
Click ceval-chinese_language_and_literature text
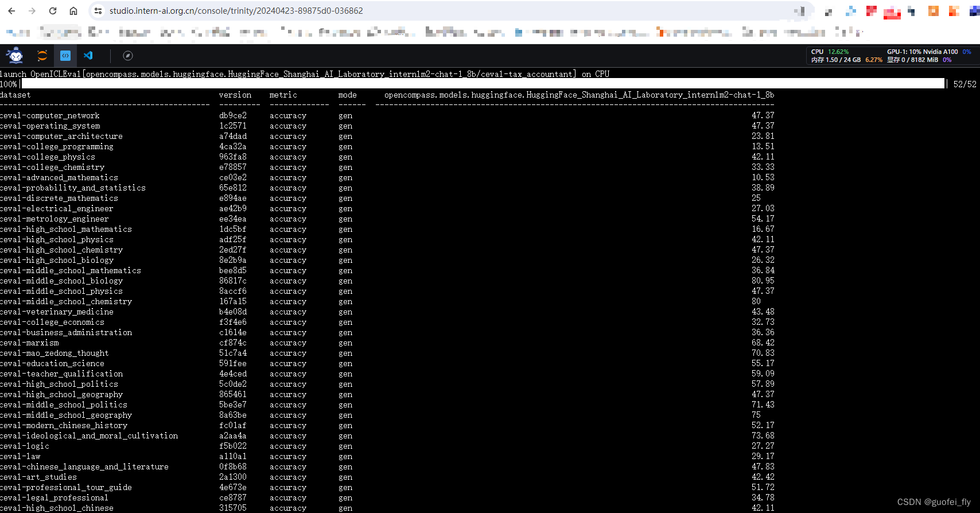point(84,467)
